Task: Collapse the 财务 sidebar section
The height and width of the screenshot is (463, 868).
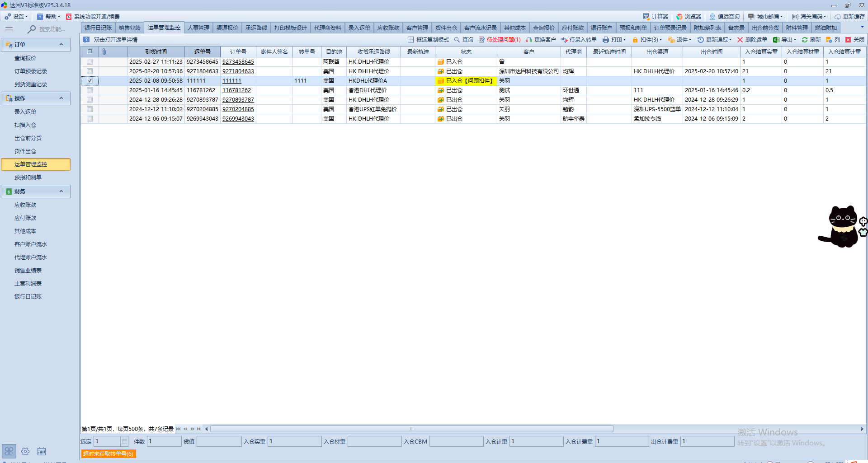Action: pyautogui.click(x=61, y=192)
